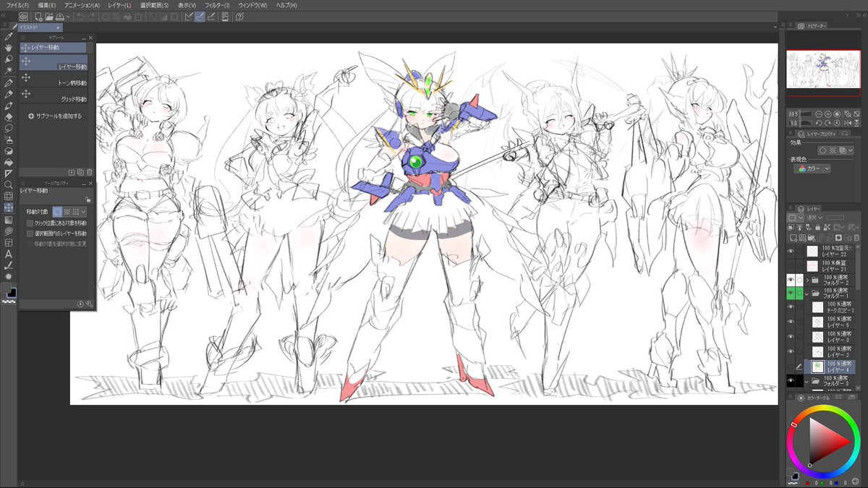Open the ファイル(F) menu
The height and width of the screenshot is (488, 868).
(x=17, y=5)
